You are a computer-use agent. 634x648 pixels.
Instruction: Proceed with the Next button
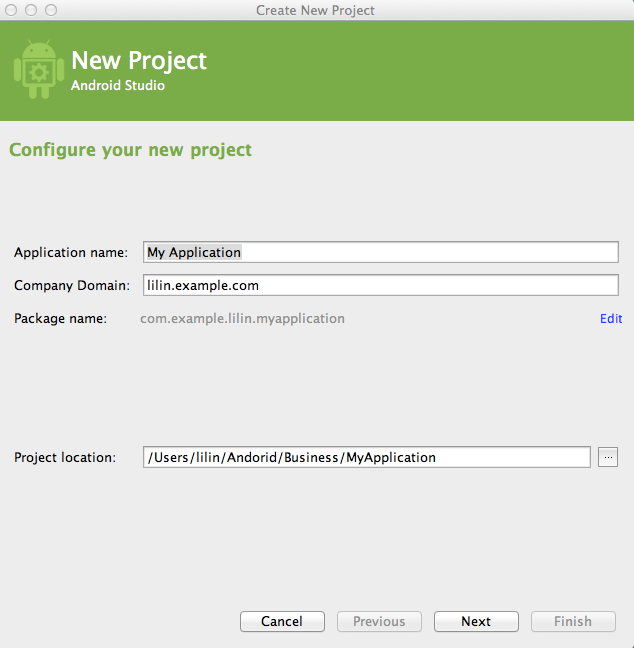click(x=476, y=621)
